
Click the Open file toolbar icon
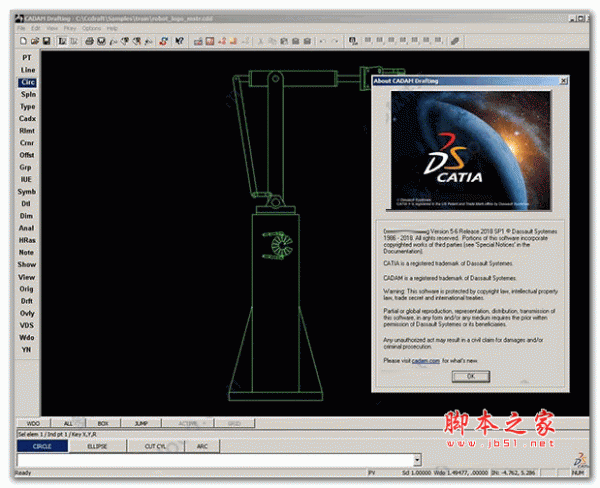click(35, 41)
